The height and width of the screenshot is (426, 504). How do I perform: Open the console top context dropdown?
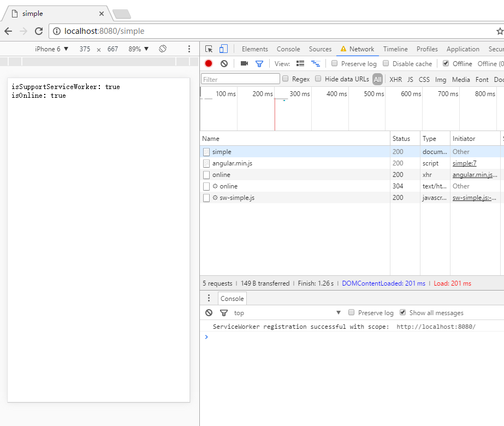287,313
